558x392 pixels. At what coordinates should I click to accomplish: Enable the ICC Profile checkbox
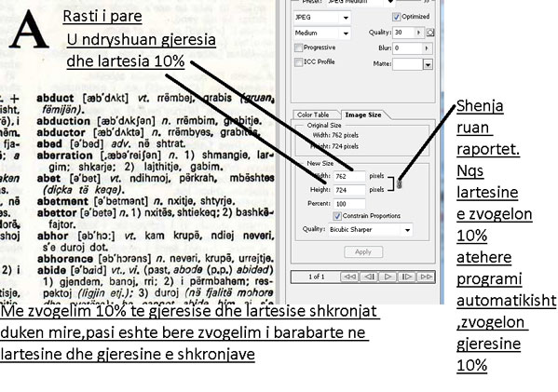pyautogui.click(x=299, y=61)
